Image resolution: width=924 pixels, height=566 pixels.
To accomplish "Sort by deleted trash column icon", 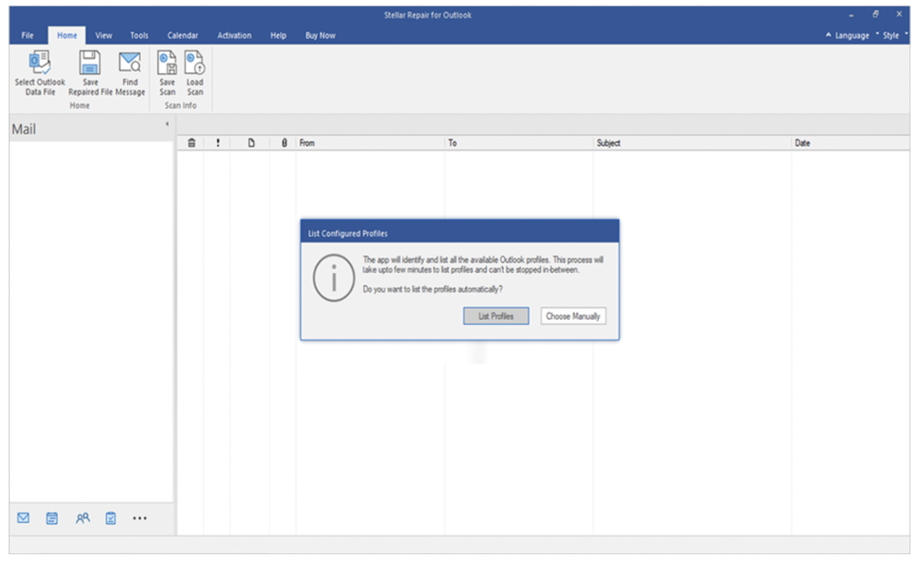I will [x=191, y=143].
